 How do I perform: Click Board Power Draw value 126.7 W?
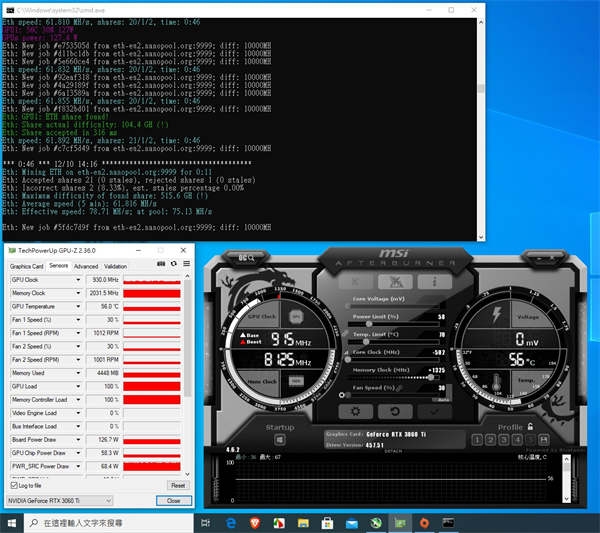tap(104, 440)
